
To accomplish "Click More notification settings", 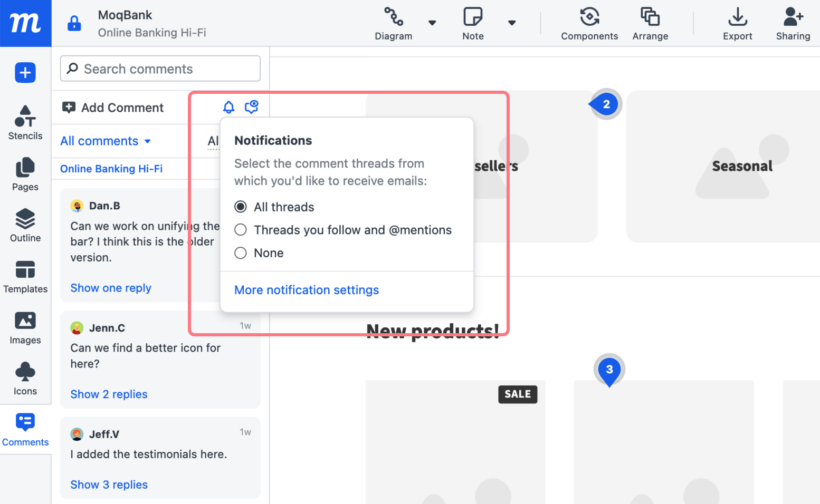I will tap(306, 289).
